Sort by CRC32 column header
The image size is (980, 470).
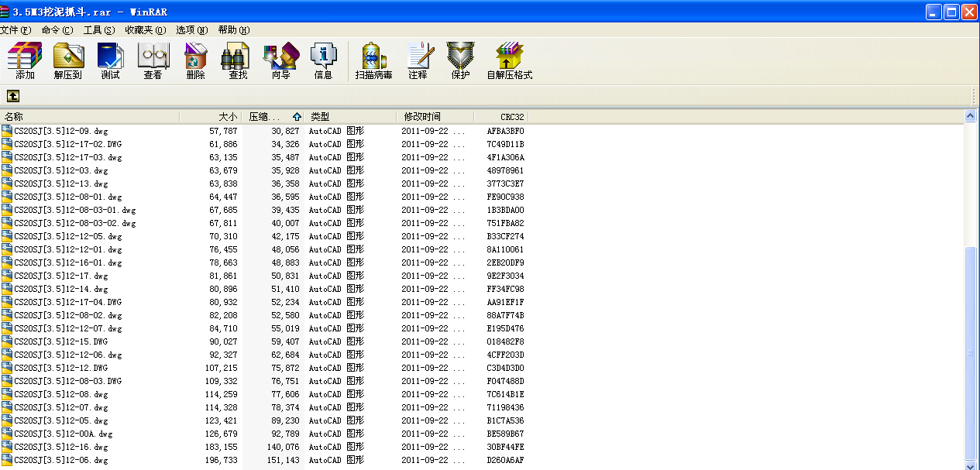501,117
